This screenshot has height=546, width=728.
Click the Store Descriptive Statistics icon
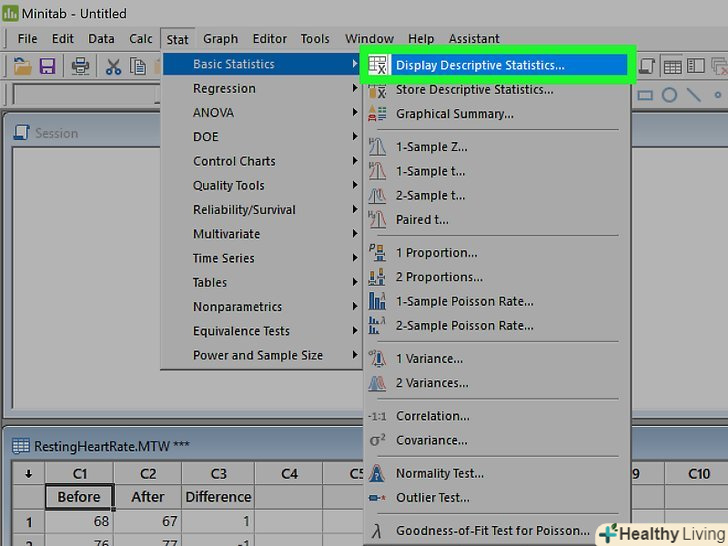point(377,90)
